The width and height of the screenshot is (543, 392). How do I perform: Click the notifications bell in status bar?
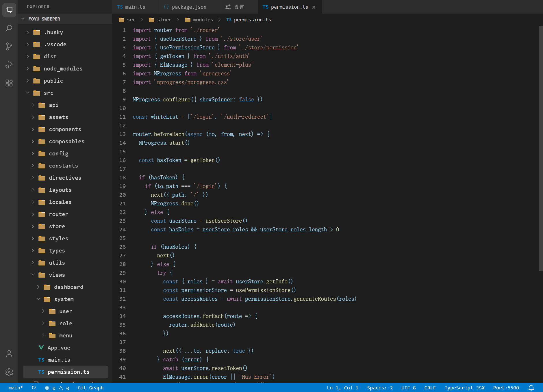coord(531,388)
